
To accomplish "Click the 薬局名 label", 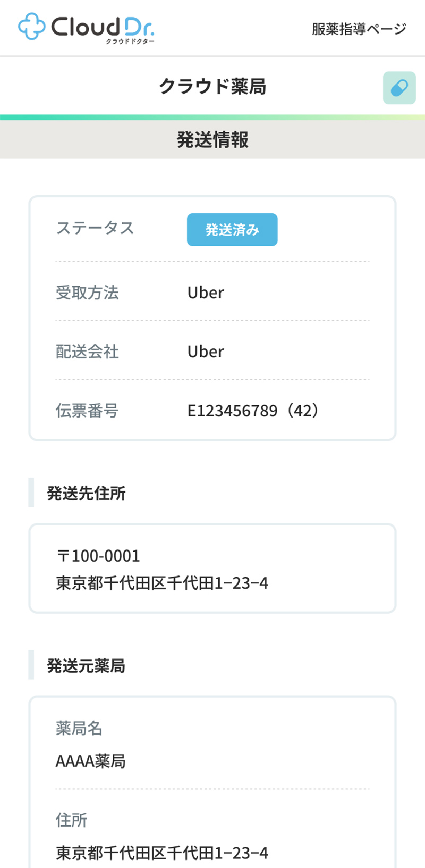I will [79, 728].
